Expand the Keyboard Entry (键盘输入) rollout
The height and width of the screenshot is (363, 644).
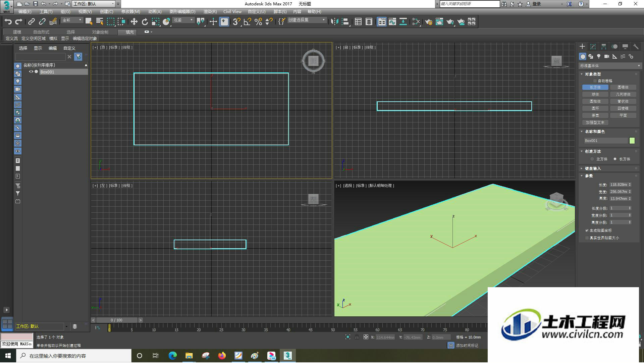[x=593, y=168]
